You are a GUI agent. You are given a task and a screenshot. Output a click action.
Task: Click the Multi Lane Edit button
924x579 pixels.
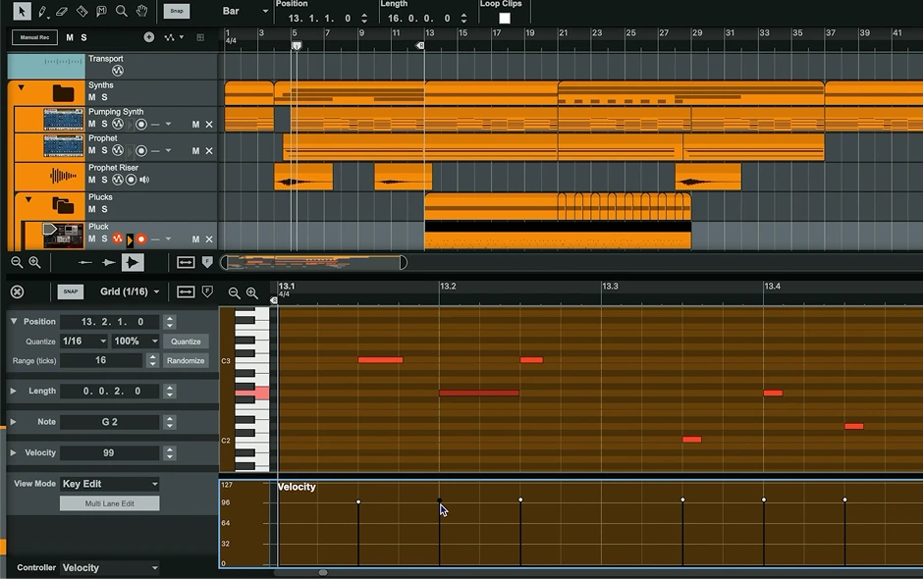point(110,503)
